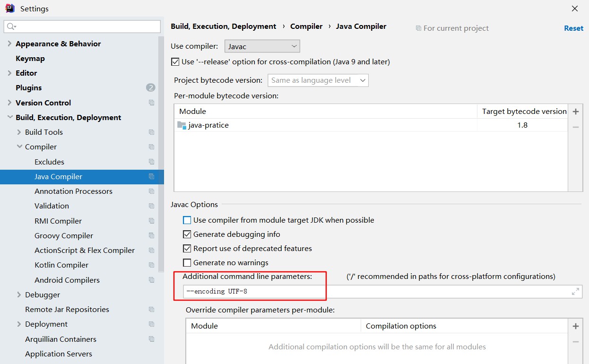Click the Reset link
The image size is (589, 364).
[x=573, y=28]
